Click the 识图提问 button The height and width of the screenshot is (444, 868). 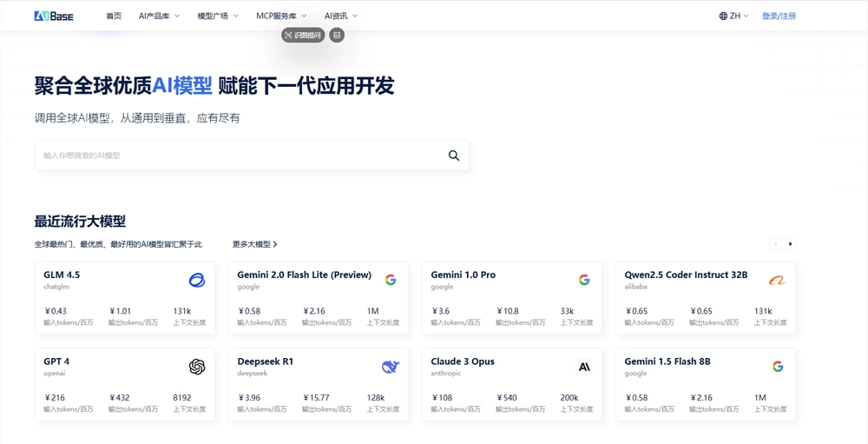tap(303, 36)
